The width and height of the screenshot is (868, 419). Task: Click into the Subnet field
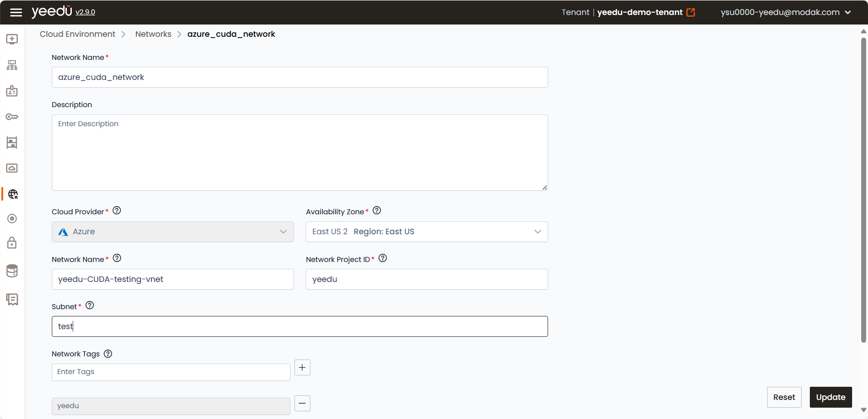point(300,326)
